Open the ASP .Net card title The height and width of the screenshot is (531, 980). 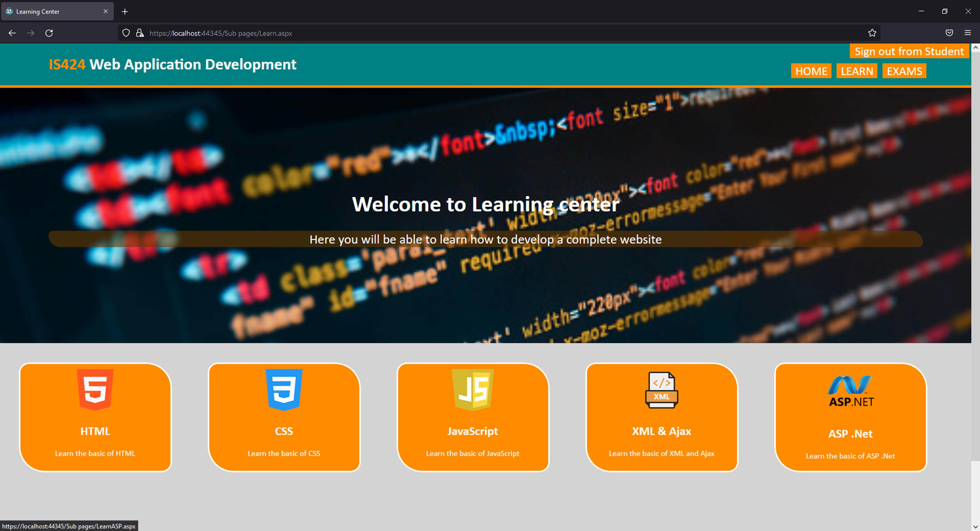pos(850,434)
